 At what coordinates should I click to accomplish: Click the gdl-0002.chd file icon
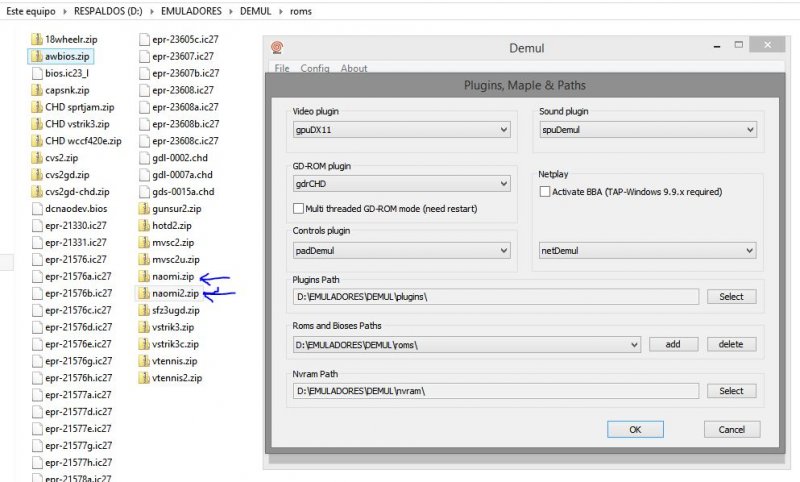[x=144, y=158]
